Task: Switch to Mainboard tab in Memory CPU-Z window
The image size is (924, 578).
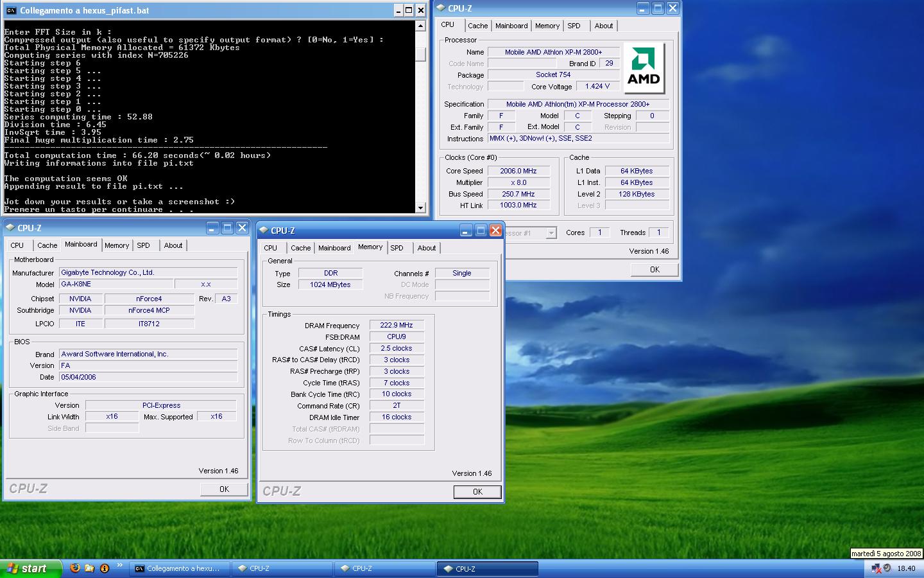Action: 334,248
